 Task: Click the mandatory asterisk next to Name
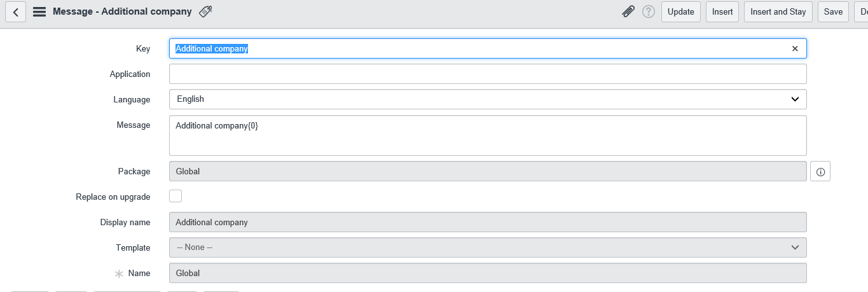(119, 274)
